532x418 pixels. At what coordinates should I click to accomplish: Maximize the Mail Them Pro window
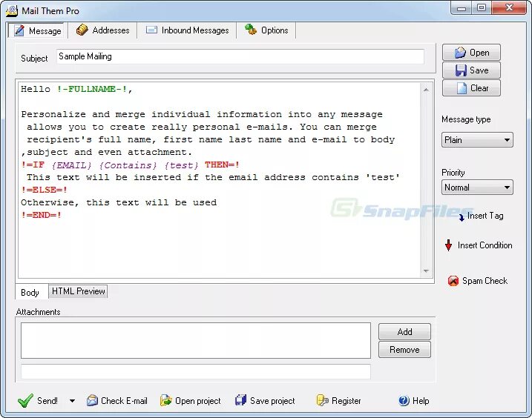point(482,7)
